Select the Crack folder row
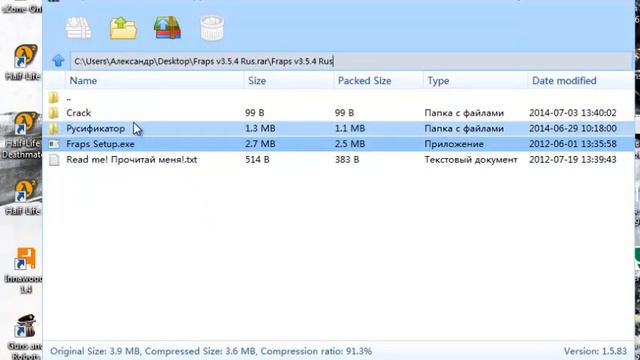The height and width of the screenshot is (360, 640). [339, 113]
